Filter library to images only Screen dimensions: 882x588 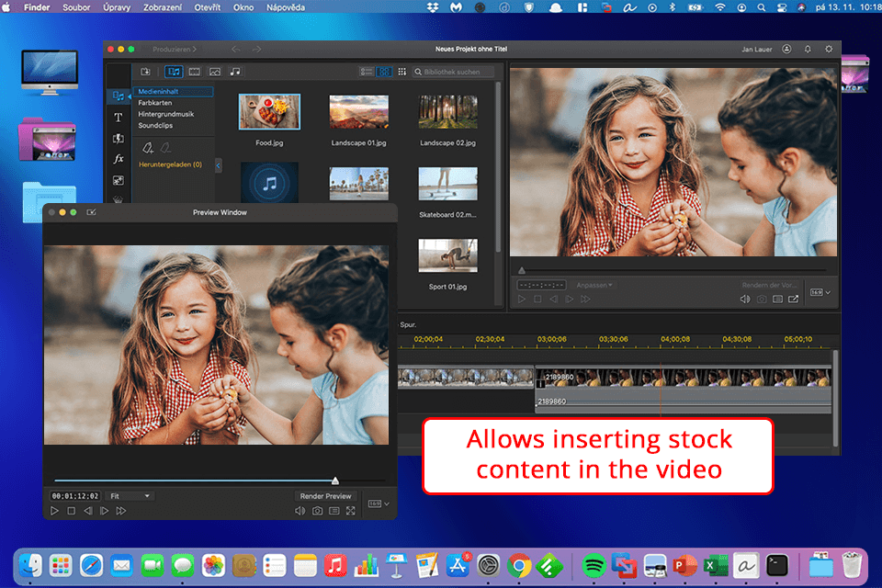(215, 72)
